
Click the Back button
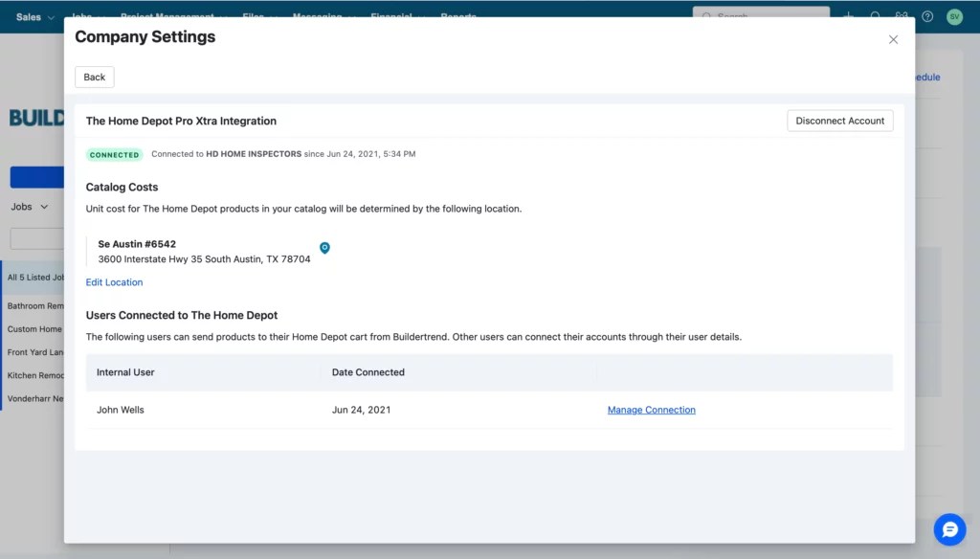pos(95,77)
